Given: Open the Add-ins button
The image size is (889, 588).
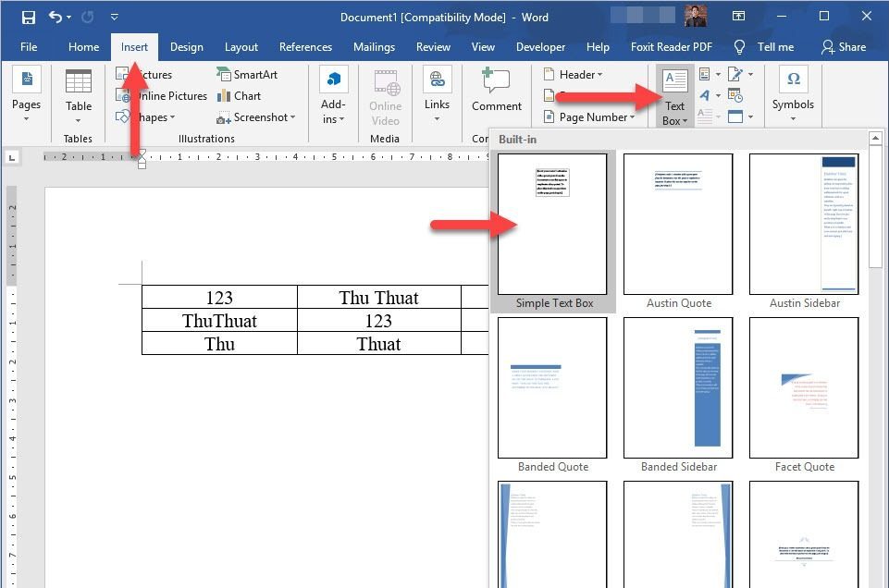Looking at the screenshot, I should [334, 96].
